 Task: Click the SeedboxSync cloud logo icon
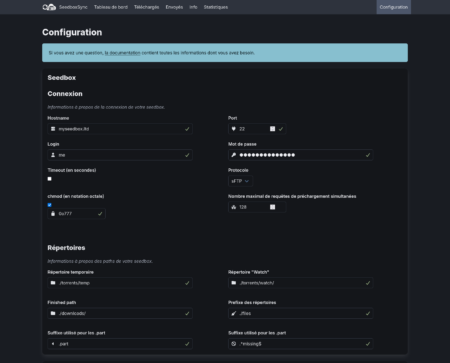point(49,7)
